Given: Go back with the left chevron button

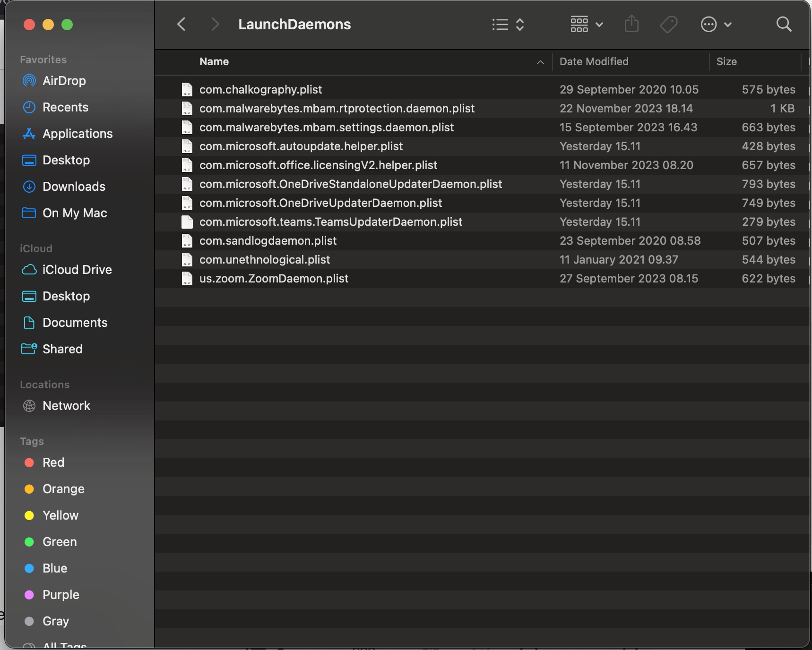Looking at the screenshot, I should [x=181, y=24].
